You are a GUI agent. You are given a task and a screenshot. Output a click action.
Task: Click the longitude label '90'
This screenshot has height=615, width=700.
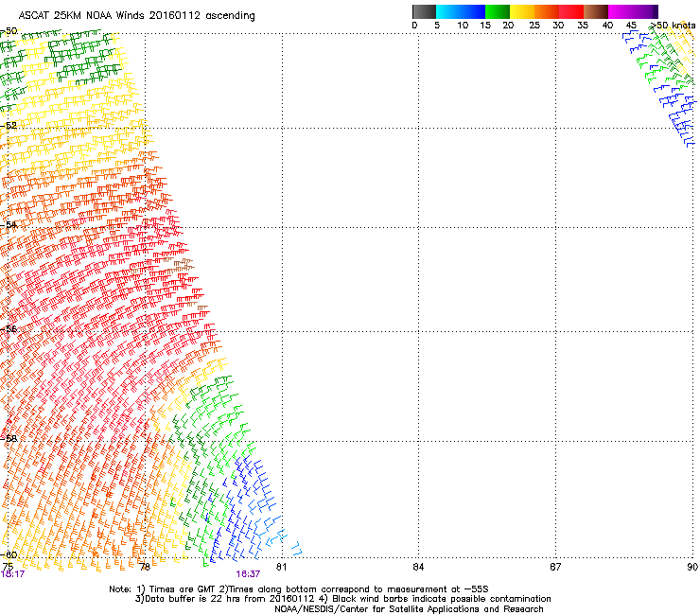[x=692, y=567]
